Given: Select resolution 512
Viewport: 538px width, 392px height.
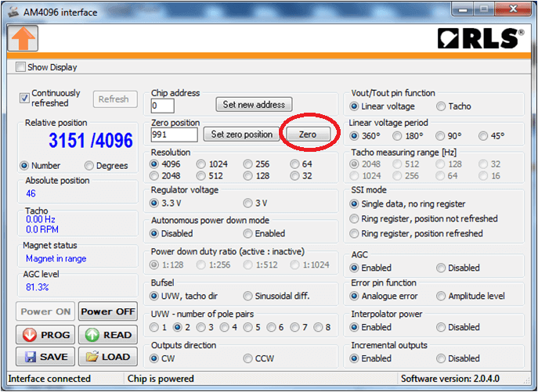Looking at the screenshot, I should [x=210, y=176].
